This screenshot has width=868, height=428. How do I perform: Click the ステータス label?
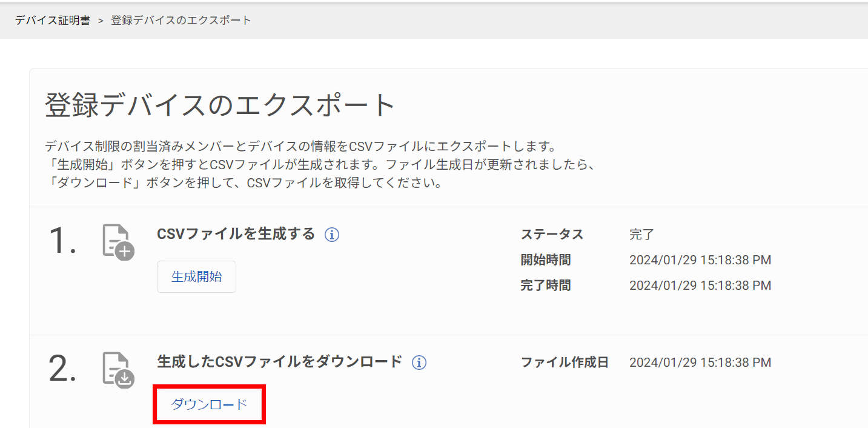click(x=552, y=235)
